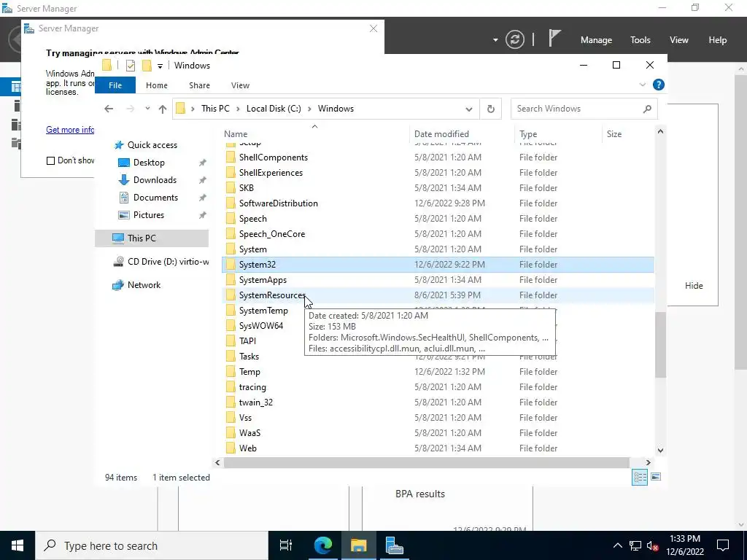Check the Don't show checkbox in Server Manager dialog
Image resolution: width=747 pixels, height=560 pixels.
pos(50,160)
